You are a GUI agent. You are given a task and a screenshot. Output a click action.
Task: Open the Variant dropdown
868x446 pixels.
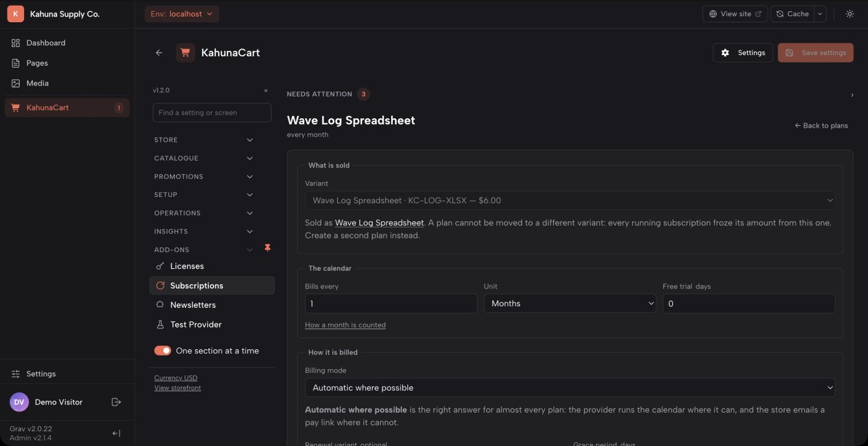tap(570, 201)
